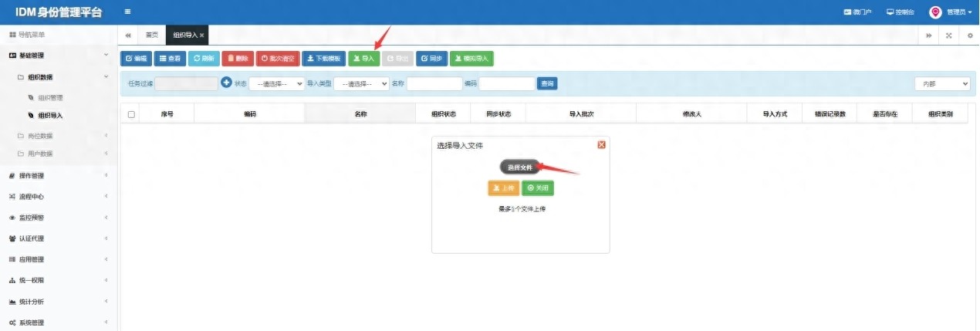Click the 名称 search input field
The height and width of the screenshot is (331, 980).
coord(434,83)
